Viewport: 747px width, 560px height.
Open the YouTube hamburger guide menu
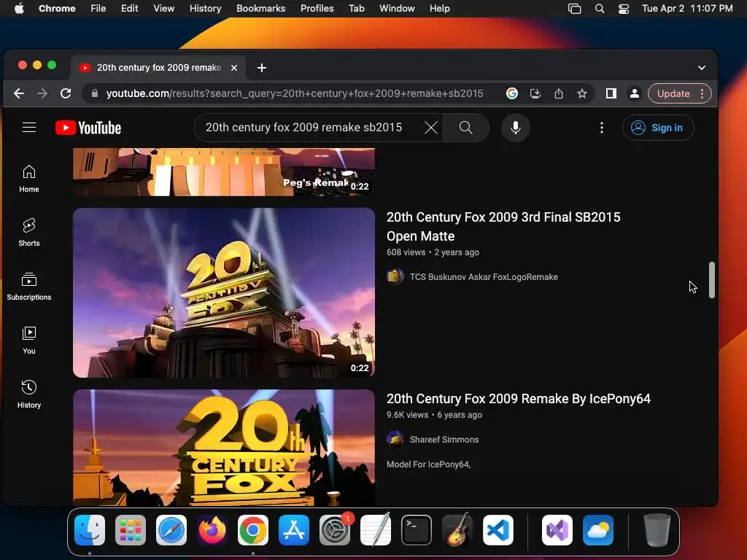[29, 127]
